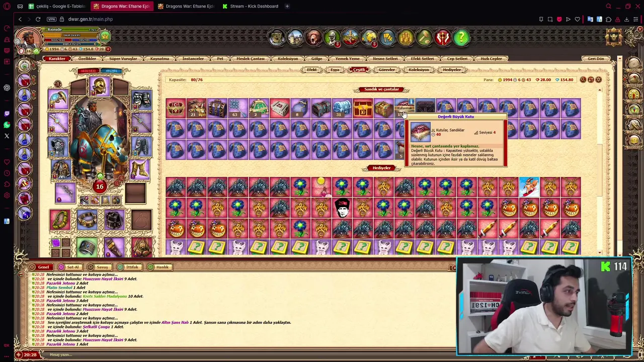Close the game panel with red X
The width and height of the screenshot is (644, 362).
click(x=639, y=29)
